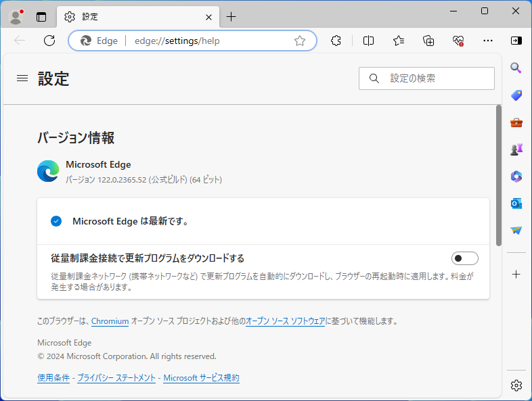Open sidebar Outlook
The height and width of the screenshot is (401, 532).
516,204
